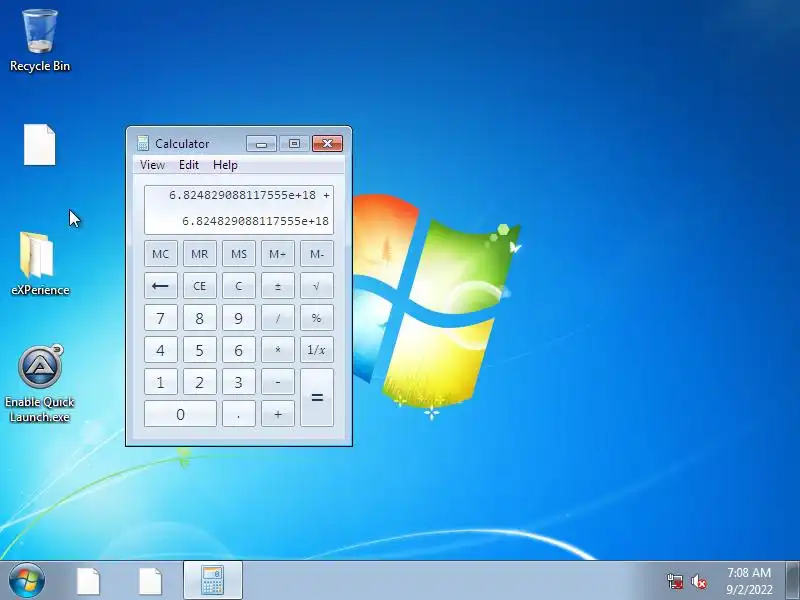Click the M+ button
This screenshot has height=600, width=800.
[278, 254]
